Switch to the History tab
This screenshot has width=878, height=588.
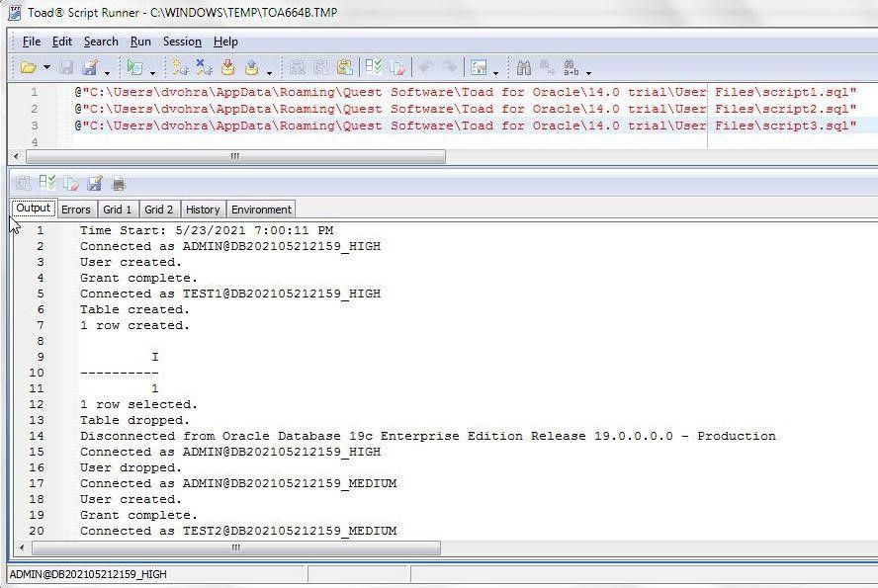pos(203,210)
